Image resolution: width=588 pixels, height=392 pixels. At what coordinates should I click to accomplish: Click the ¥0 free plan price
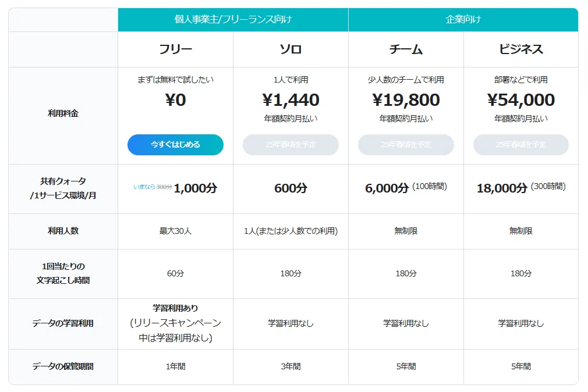click(175, 100)
